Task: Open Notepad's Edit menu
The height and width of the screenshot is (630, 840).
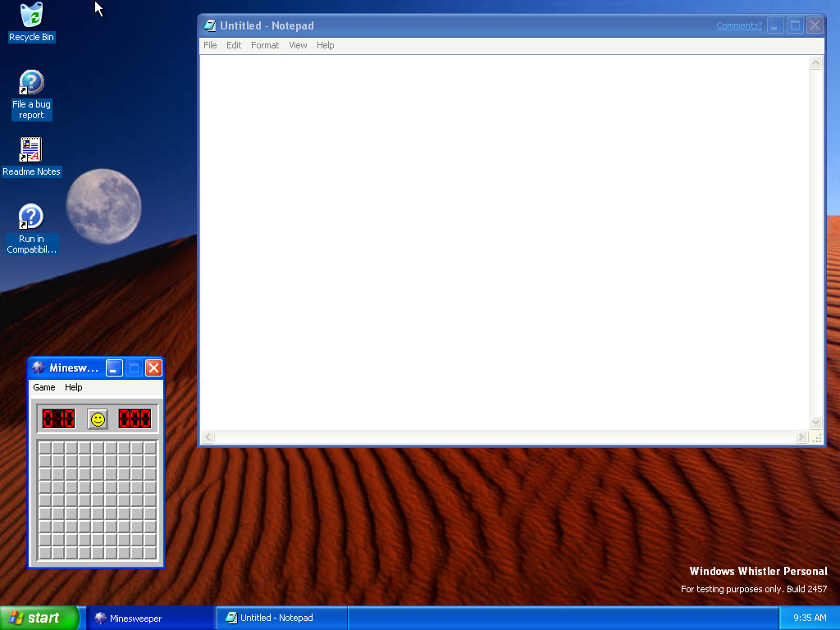Action: [x=234, y=45]
